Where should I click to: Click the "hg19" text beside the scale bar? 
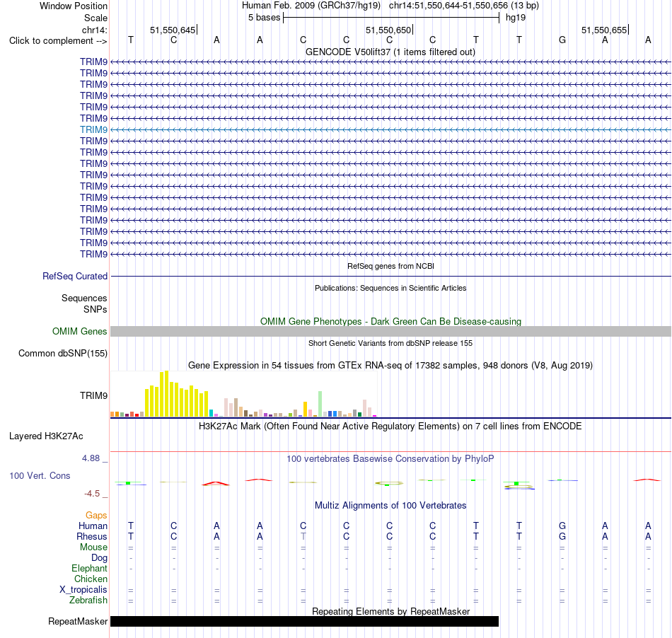(516, 18)
